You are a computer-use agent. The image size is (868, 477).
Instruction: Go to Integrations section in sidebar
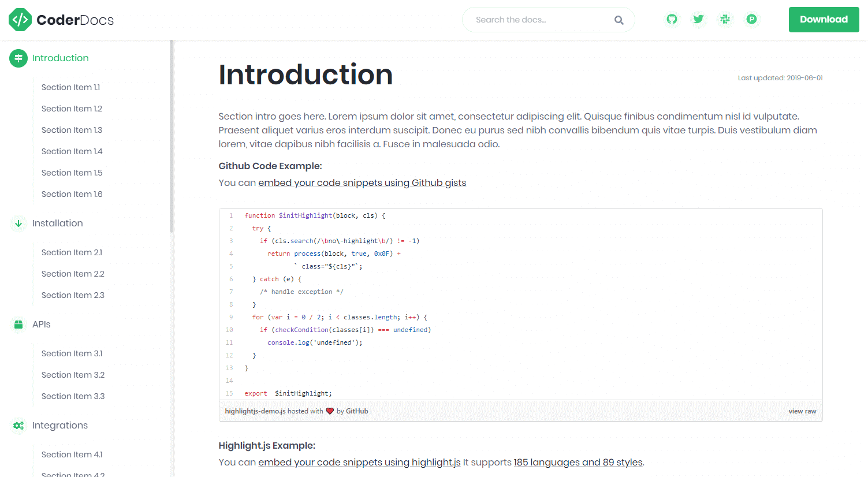tap(60, 426)
